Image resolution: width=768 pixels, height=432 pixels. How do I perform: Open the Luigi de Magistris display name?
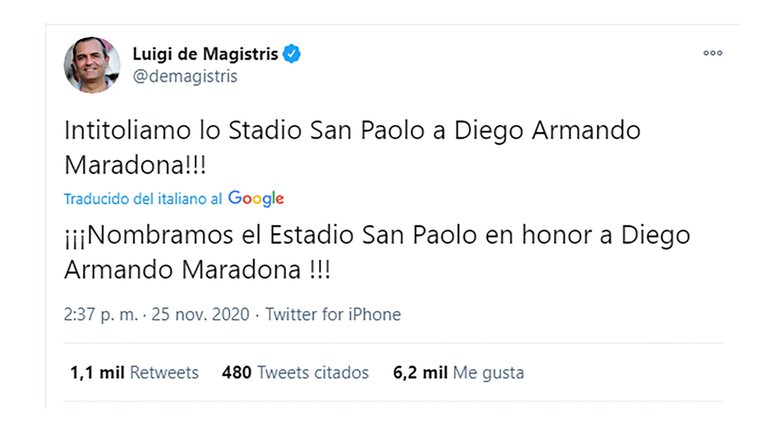(x=205, y=54)
